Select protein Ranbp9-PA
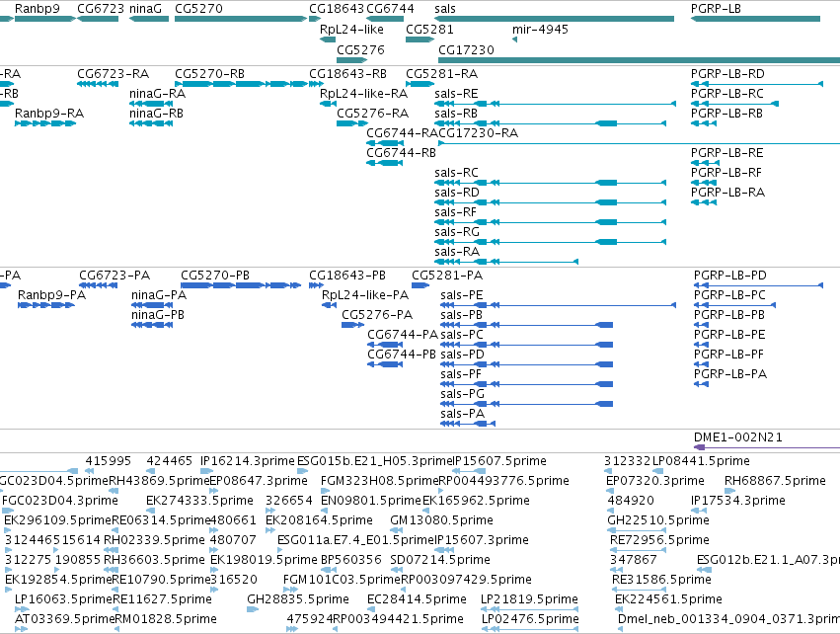This screenshot has width=840, height=634. [x=46, y=305]
